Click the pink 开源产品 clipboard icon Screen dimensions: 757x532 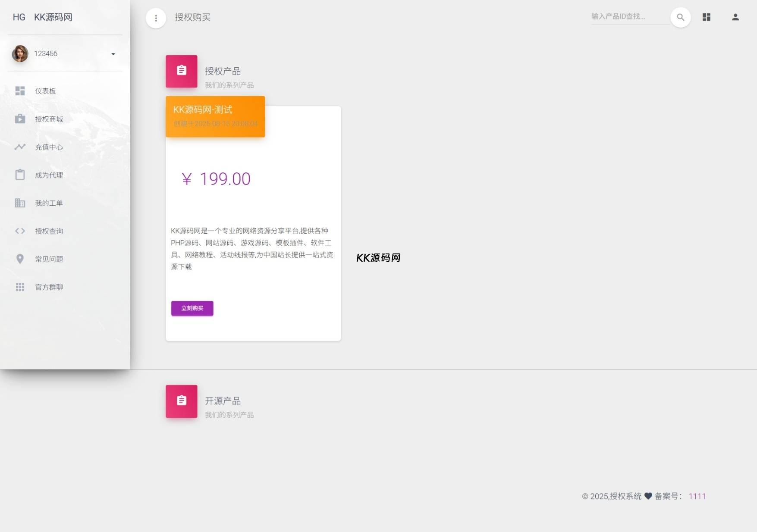tap(182, 401)
